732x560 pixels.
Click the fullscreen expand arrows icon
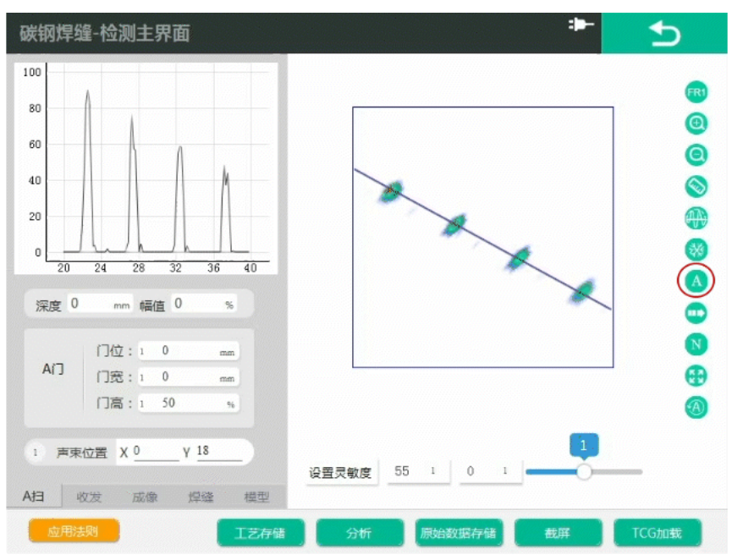click(696, 376)
